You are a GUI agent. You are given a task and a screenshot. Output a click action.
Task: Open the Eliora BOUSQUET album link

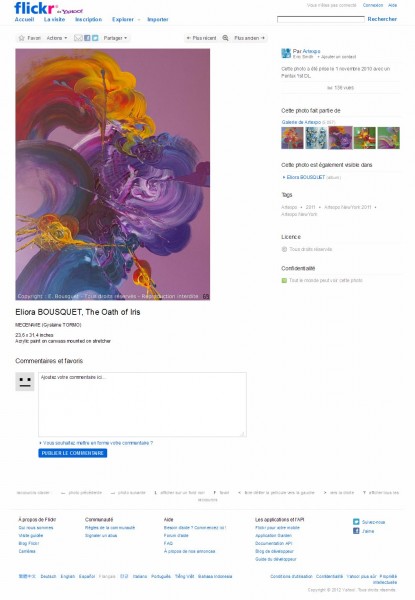306,177
